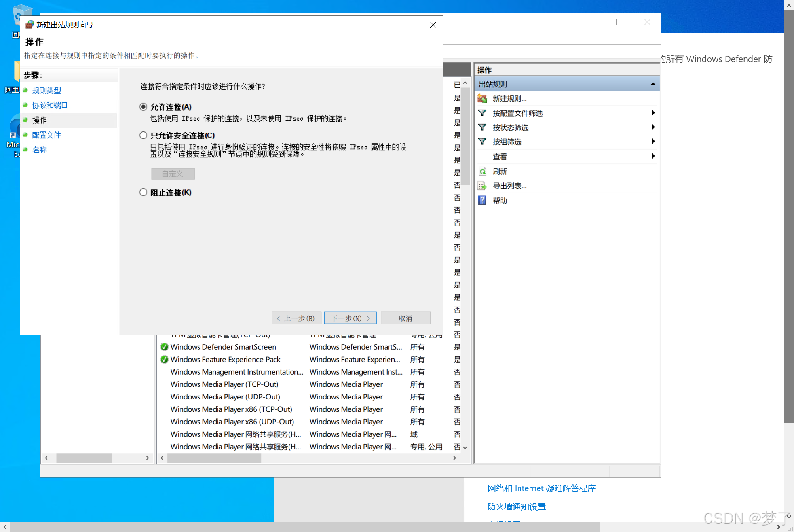
Task: Collapse the Outbound Rules (出站规则) actions section
Action: (653, 84)
